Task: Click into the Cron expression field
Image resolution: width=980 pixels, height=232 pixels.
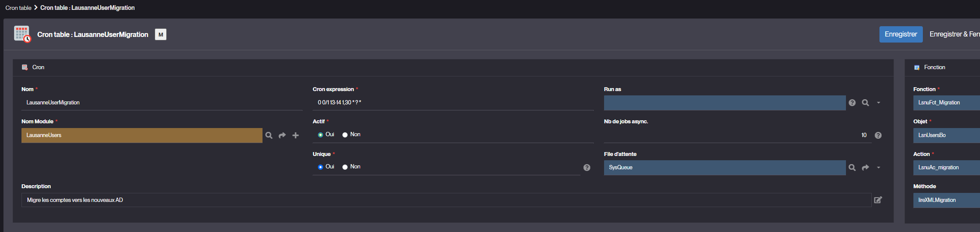Action: (453, 103)
